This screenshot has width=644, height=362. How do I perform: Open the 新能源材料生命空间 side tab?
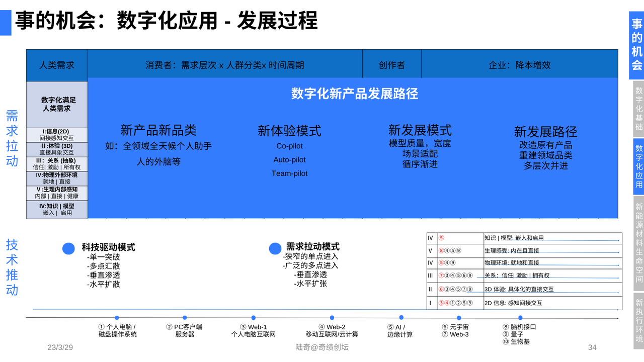click(x=638, y=243)
